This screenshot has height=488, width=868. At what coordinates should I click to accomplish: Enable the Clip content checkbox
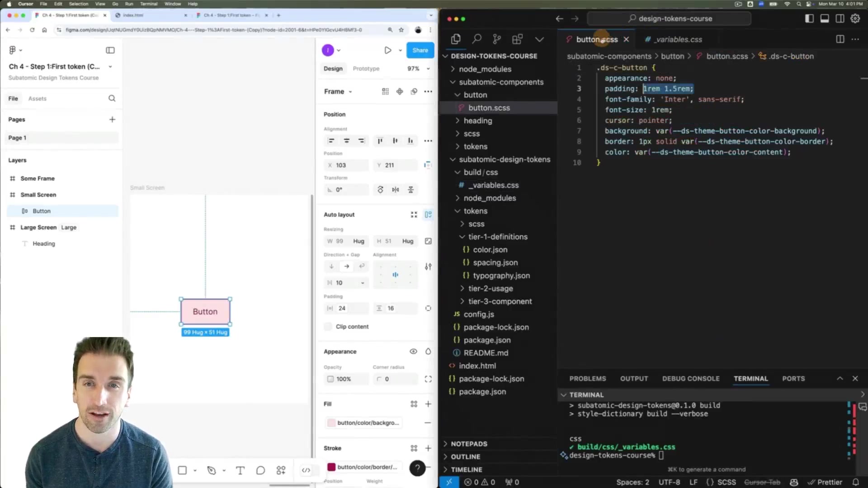(x=328, y=327)
